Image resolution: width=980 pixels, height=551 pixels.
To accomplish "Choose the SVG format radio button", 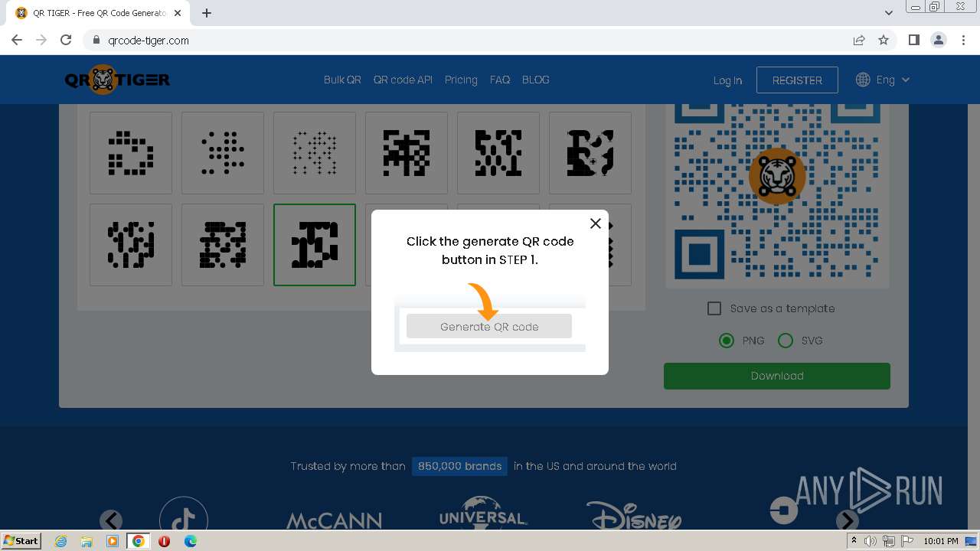I will pyautogui.click(x=785, y=341).
